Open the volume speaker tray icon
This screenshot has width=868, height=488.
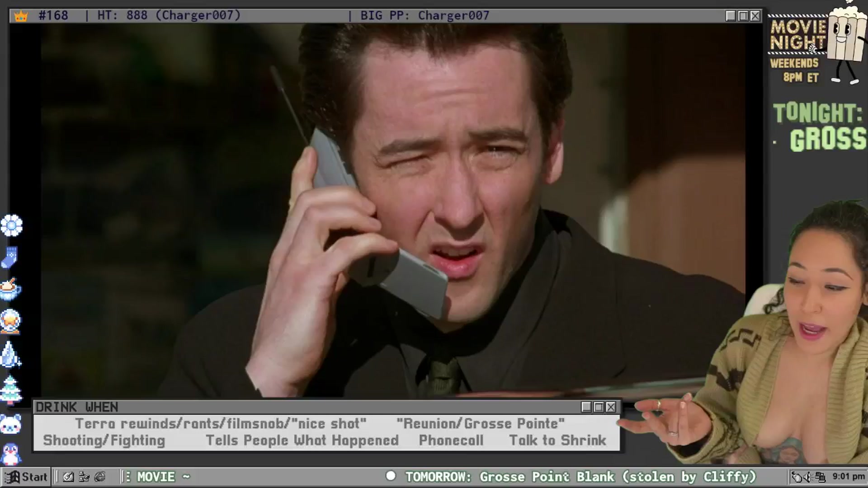point(808,477)
